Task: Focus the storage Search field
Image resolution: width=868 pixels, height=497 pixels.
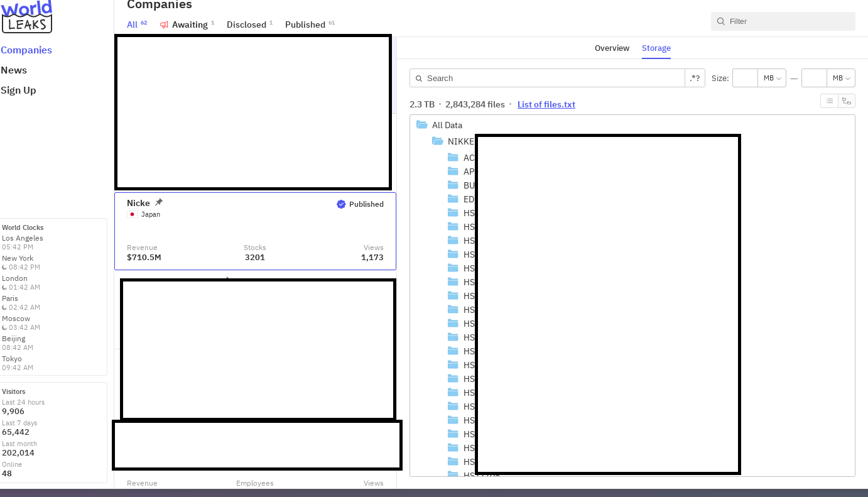Action: (x=547, y=78)
